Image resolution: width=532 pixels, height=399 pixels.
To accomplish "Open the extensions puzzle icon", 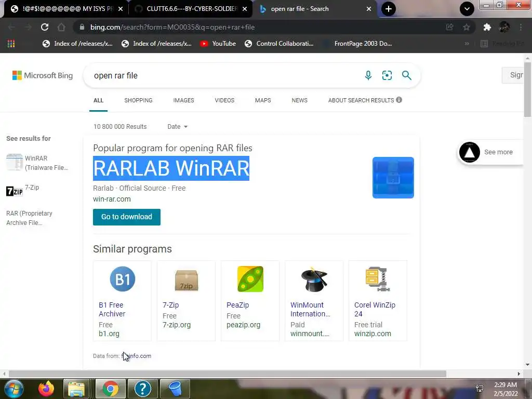I will (487, 27).
